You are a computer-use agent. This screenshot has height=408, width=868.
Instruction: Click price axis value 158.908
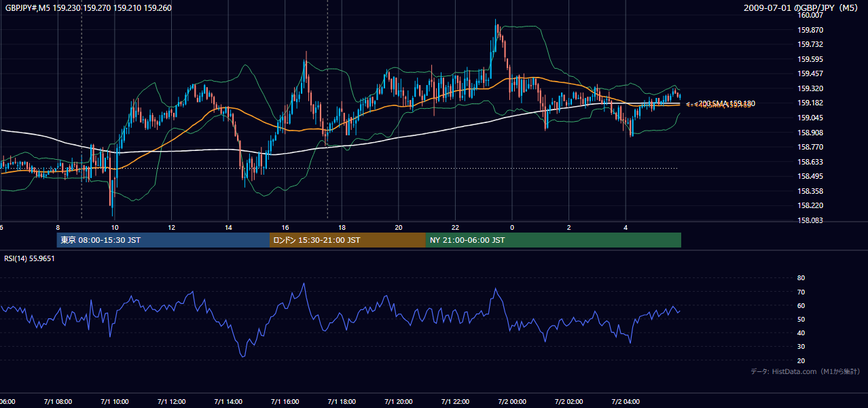(x=810, y=133)
